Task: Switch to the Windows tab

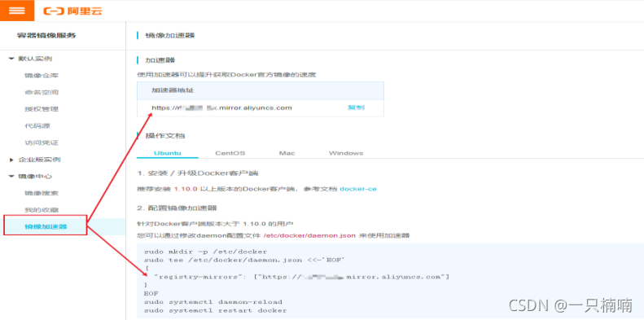Action: click(x=346, y=153)
